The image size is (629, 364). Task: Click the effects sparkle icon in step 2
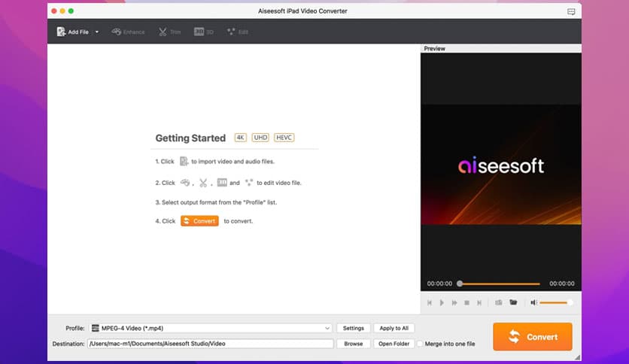point(249,183)
